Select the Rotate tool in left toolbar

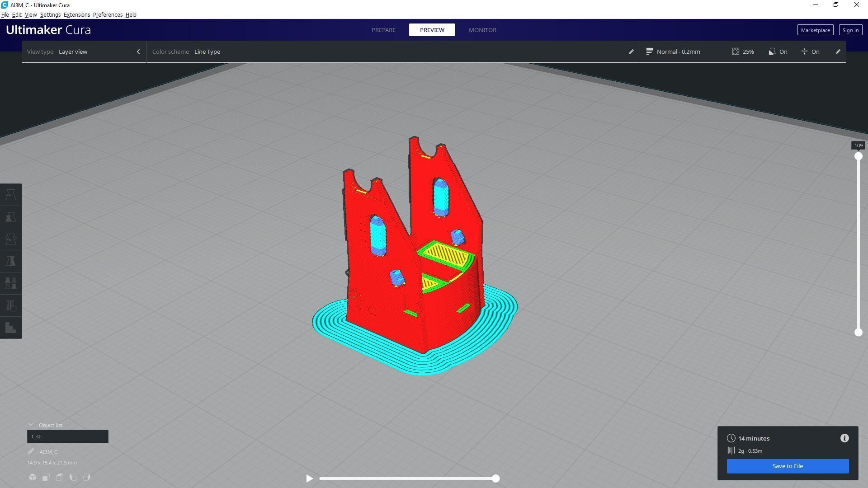click(x=11, y=239)
